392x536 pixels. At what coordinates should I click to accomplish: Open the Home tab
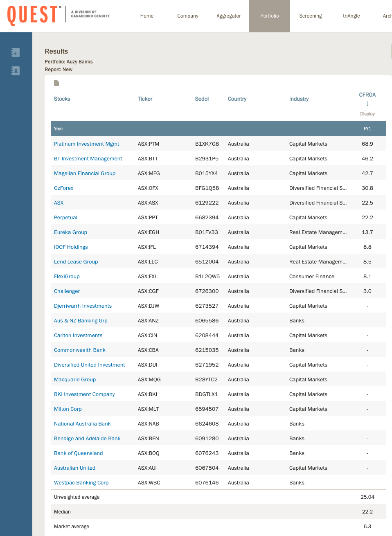tap(147, 16)
